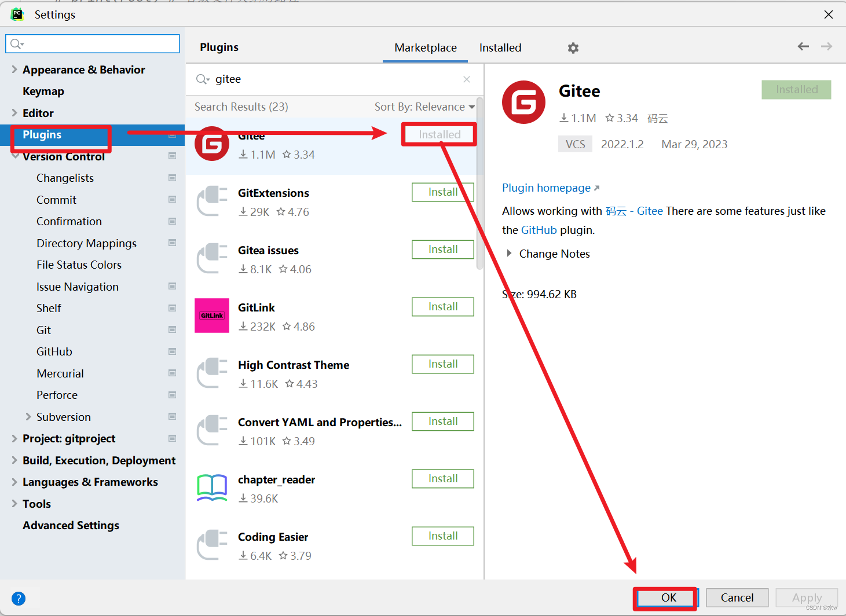Open Directory Mappings settings
This screenshot has height=616, width=846.
pyautogui.click(x=86, y=243)
